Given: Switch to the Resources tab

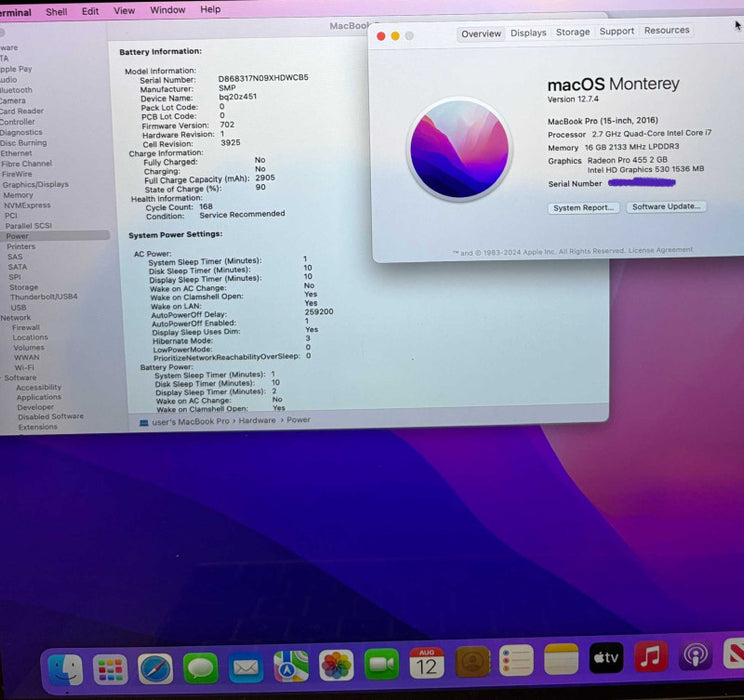Looking at the screenshot, I should [x=666, y=30].
